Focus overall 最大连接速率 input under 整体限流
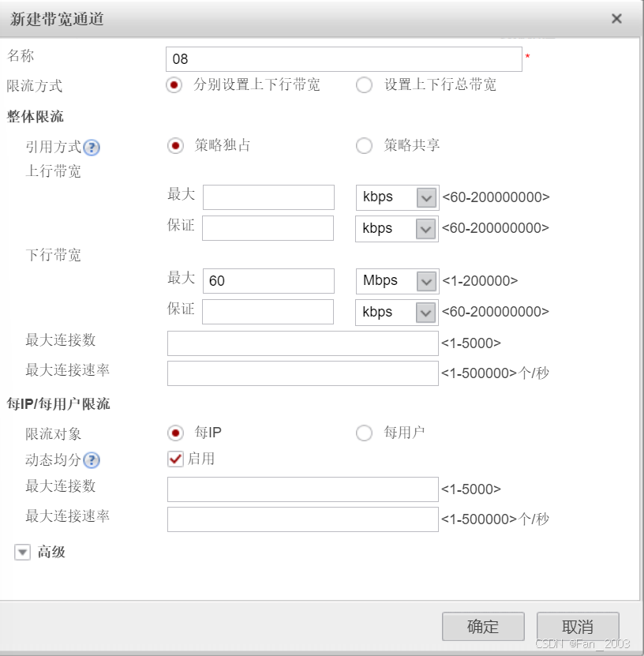644x656 pixels. pos(303,373)
